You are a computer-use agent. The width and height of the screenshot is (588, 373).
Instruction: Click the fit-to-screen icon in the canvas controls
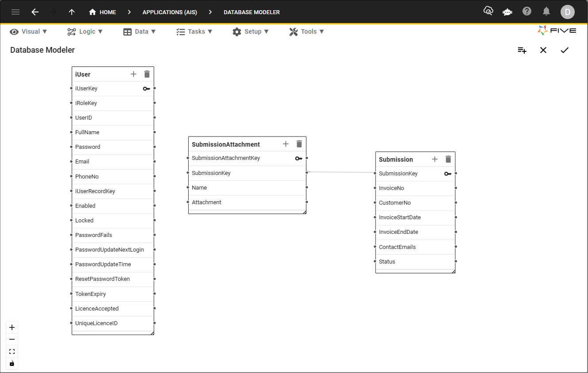pyautogui.click(x=12, y=351)
